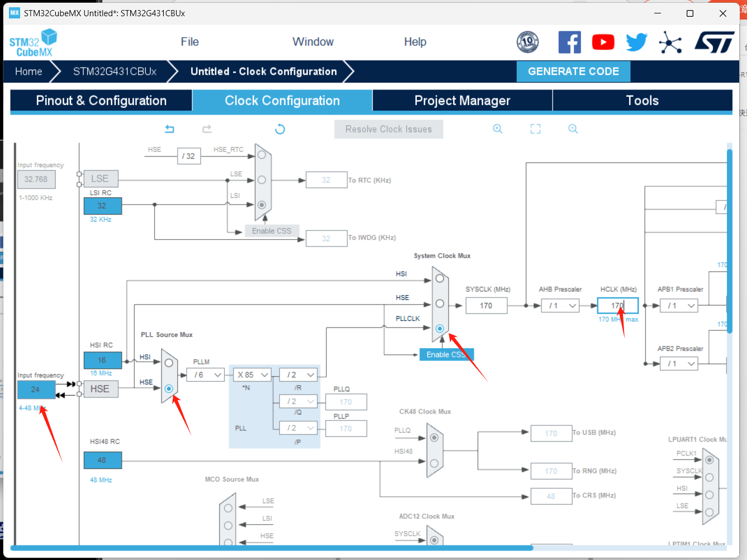Redo the clock change
Viewport: 747px width, 560px height.
click(207, 129)
